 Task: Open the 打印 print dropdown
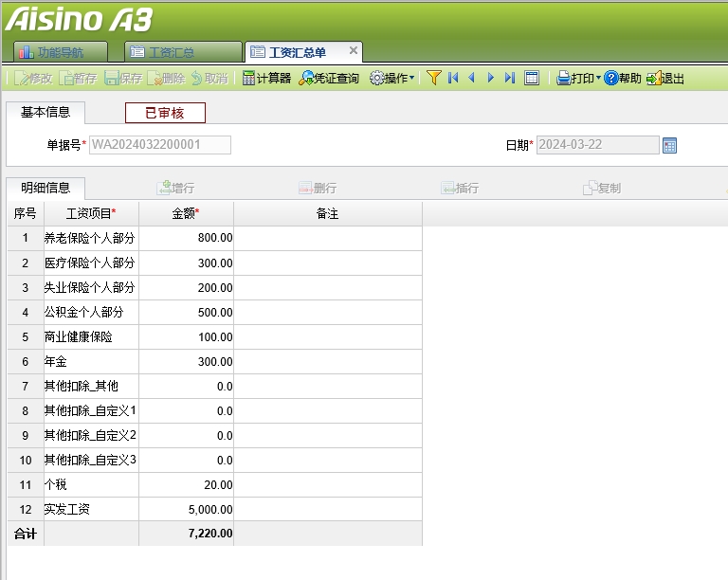click(x=578, y=79)
